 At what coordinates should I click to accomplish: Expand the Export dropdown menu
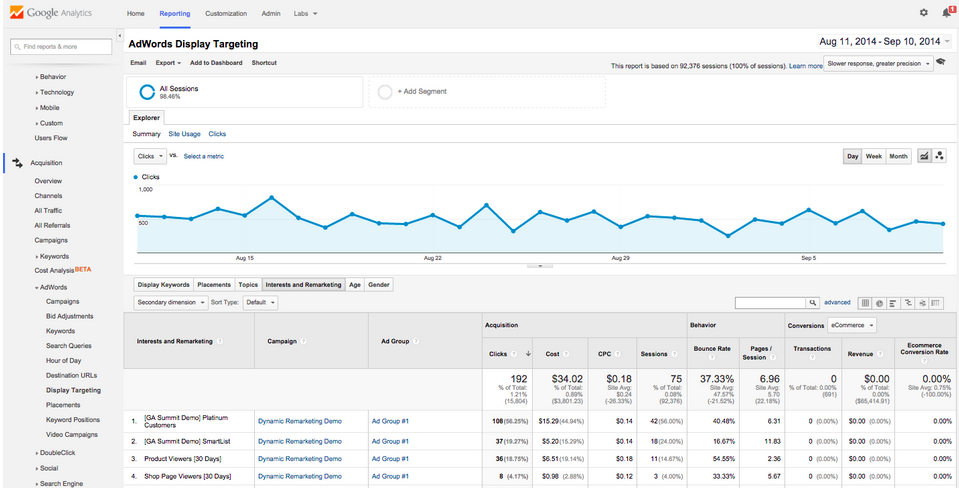(168, 63)
